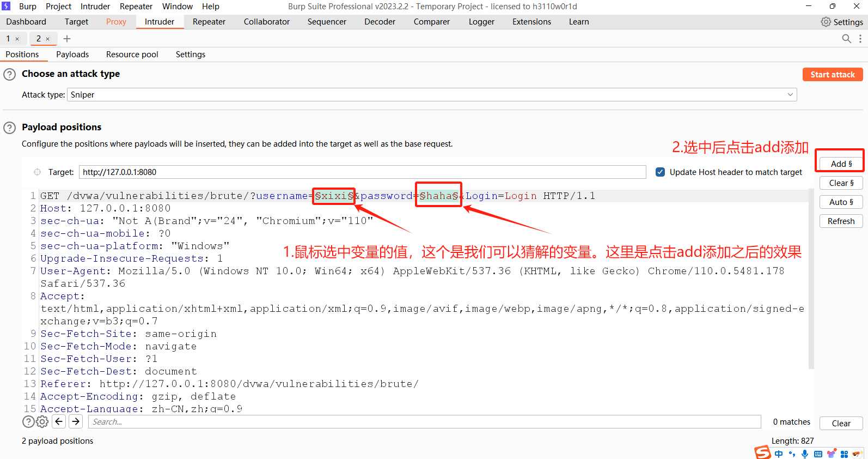868x459 pixels.
Task: Close Intruder tab 2
Action: point(47,39)
